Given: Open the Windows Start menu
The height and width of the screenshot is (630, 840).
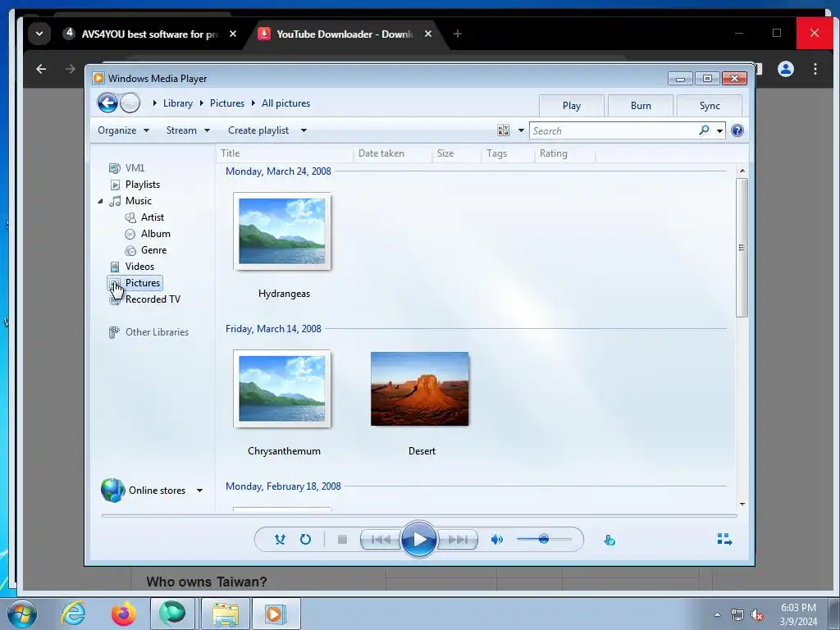Looking at the screenshot, I should coord(22,614).
